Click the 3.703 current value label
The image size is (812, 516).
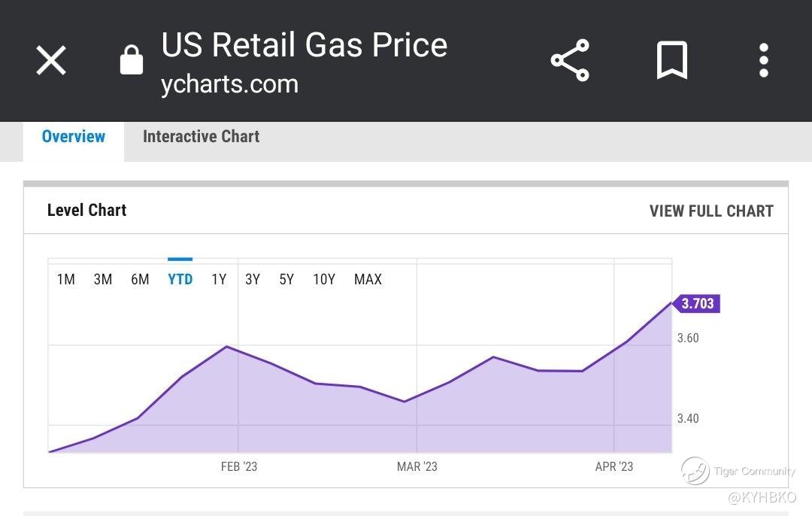[x=697, y=304]
